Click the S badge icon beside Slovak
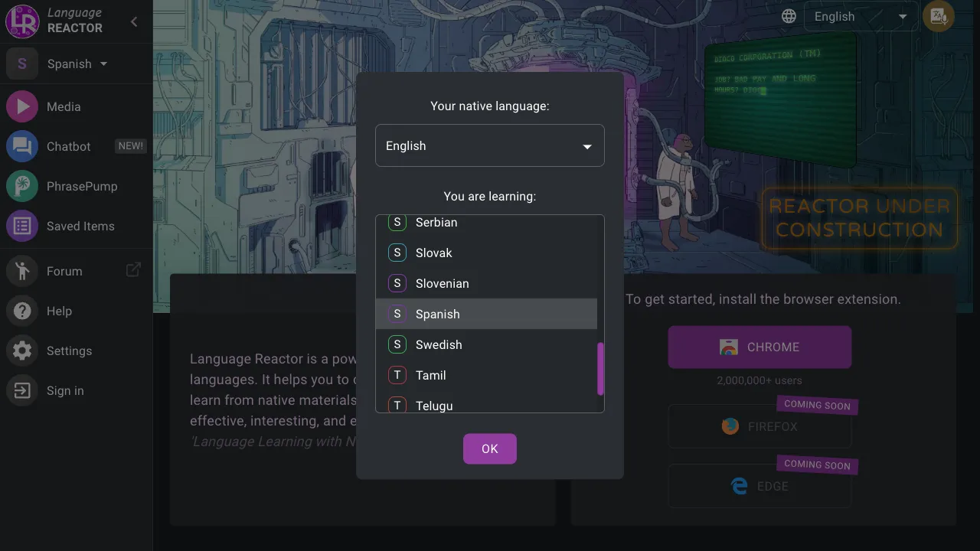Viewport: 980px width, 551px height. pos(397,253)
